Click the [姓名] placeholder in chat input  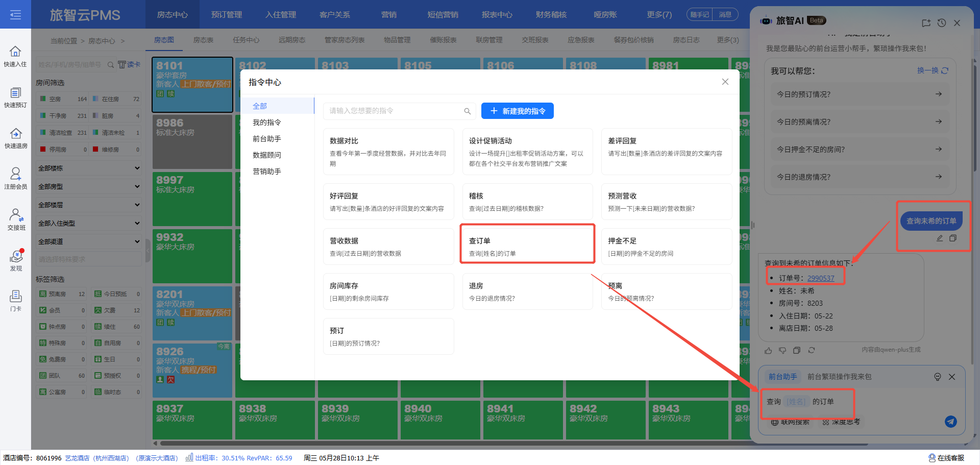point(796,402)
